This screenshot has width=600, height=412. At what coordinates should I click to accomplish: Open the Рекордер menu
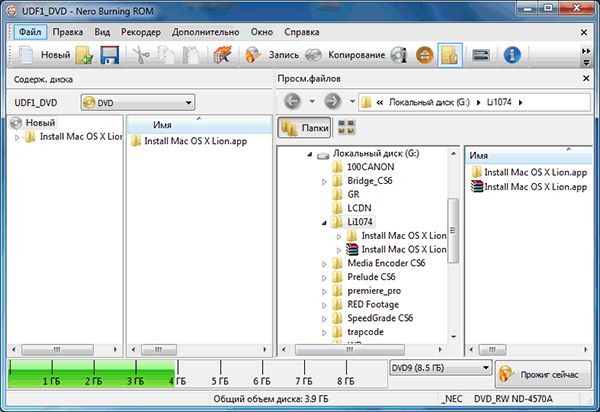point(140,30)
